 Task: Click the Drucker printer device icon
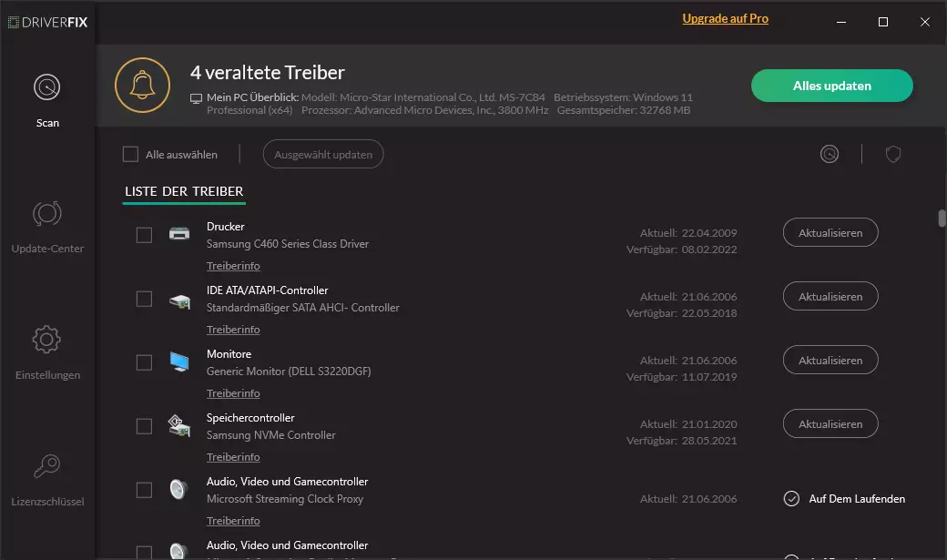pos(178,234)
